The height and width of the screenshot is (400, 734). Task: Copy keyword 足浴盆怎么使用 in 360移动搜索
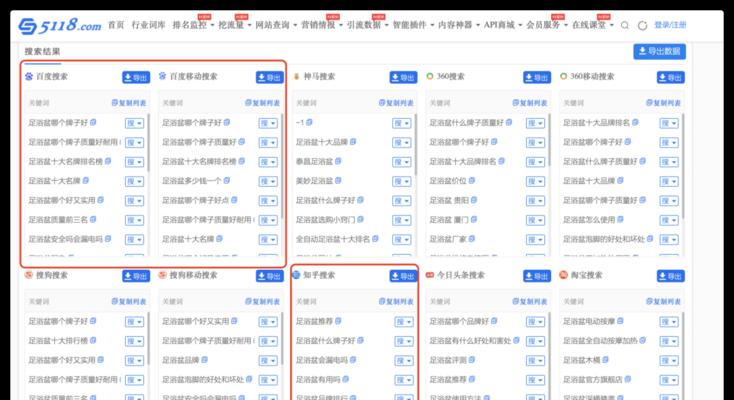[620, 219]
